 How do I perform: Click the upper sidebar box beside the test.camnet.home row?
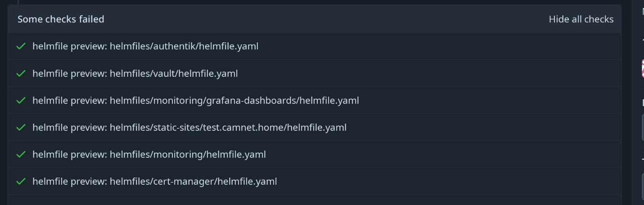coord(643,127)
